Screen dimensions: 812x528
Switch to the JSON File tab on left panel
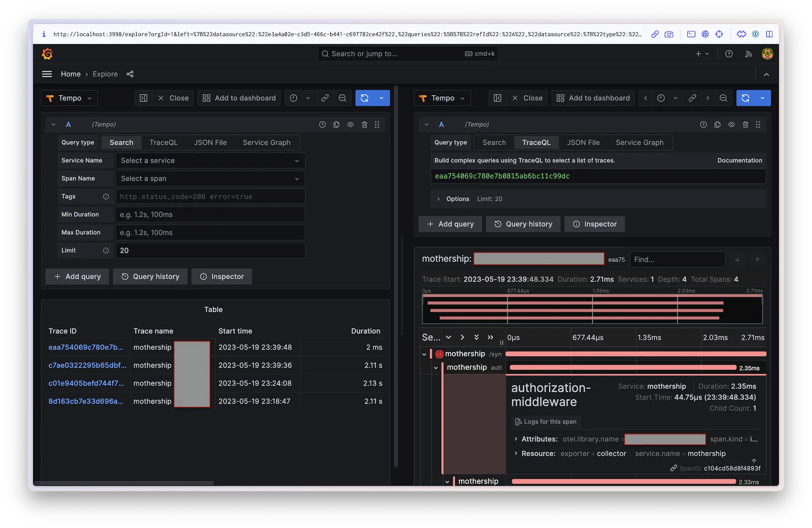pyautogui.click(x=210, y=143)
